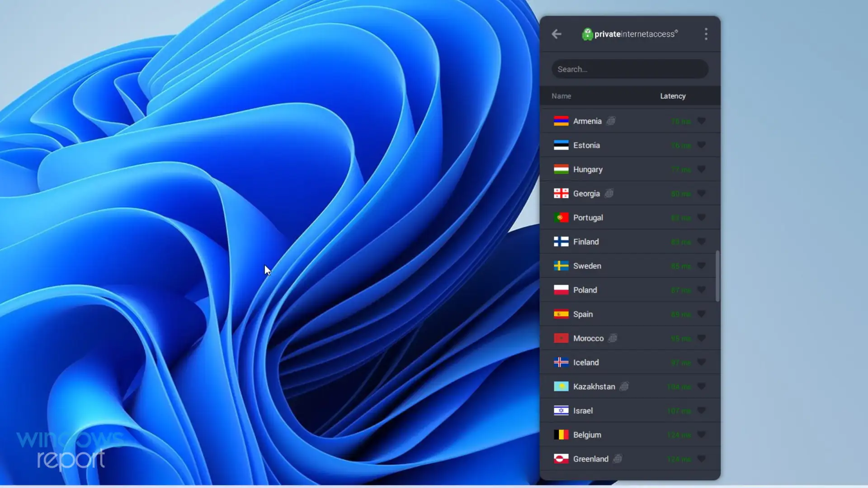Click the geo-located icon next to Kazakhstan
868x488 pixels.
pyautogui.click(x=624, y=387)
